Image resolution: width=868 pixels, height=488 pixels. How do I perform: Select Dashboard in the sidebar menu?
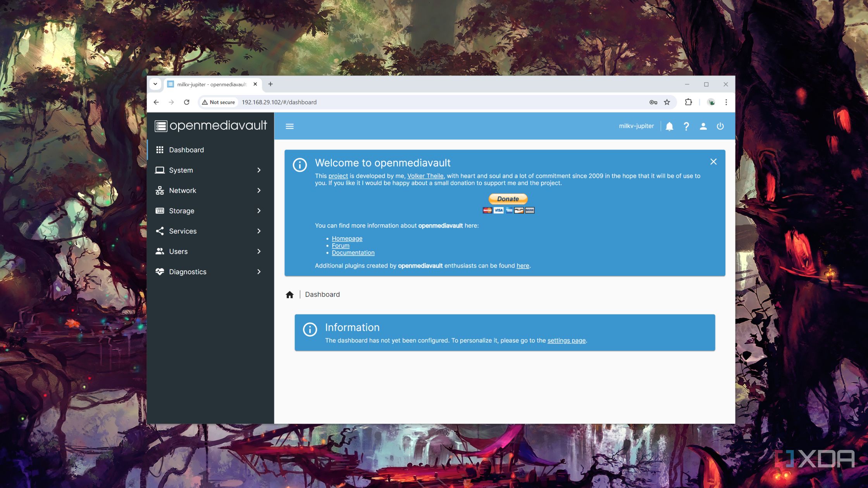point(186,150)
